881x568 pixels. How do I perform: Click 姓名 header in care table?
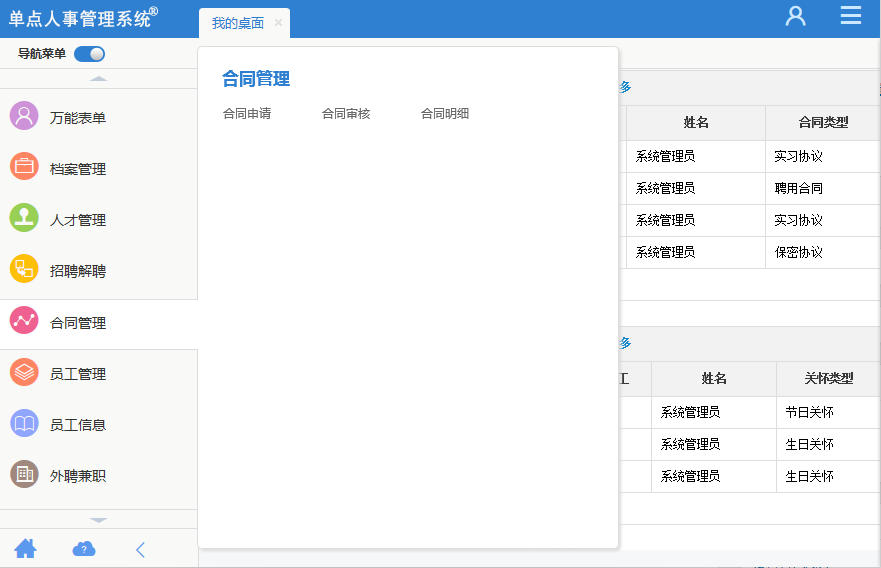click(714, 379)
